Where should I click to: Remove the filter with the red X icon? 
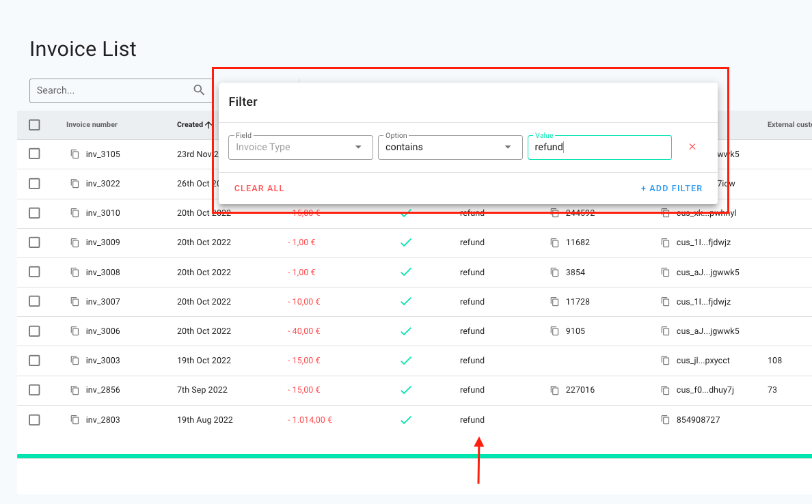point(692,146)
